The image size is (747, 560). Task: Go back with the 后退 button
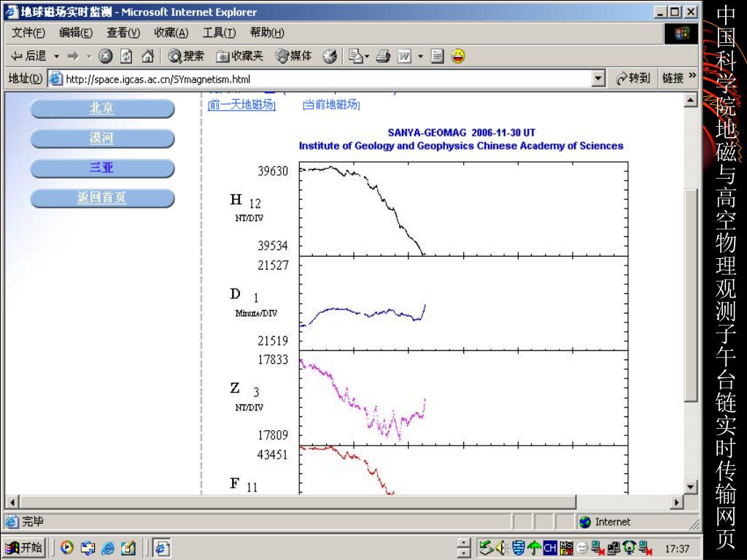[x=28, y=56]
